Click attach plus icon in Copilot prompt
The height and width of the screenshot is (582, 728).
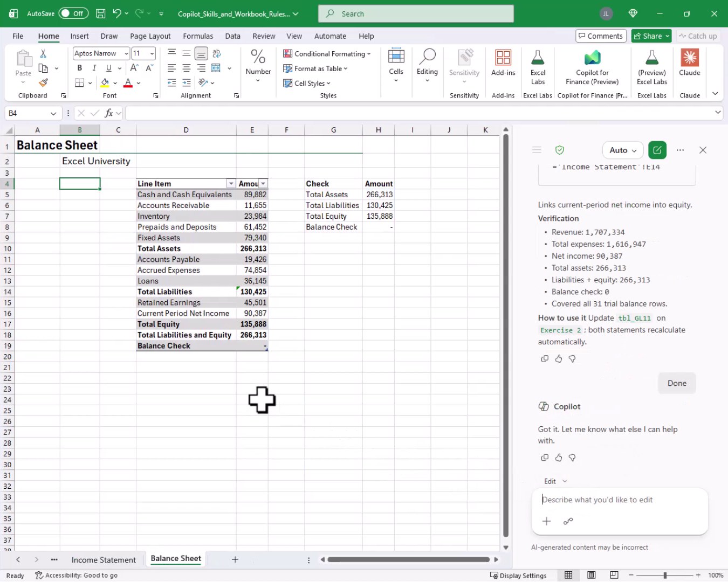(546, 521)
